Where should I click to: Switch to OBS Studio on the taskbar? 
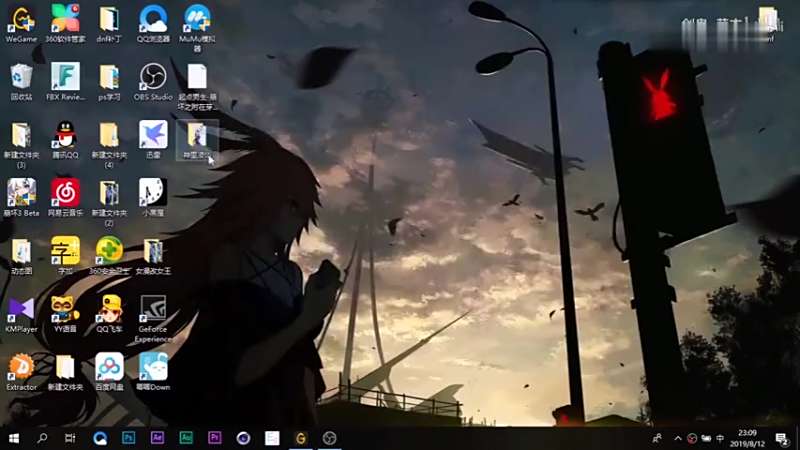coord(330,438)
